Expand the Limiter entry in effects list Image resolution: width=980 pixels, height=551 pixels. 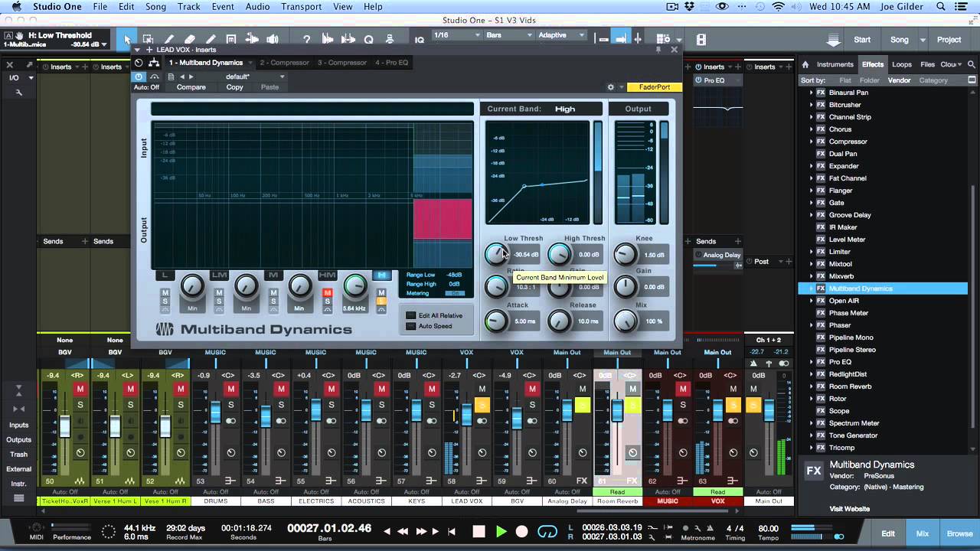pyautogui.click(x=811, y=252)
